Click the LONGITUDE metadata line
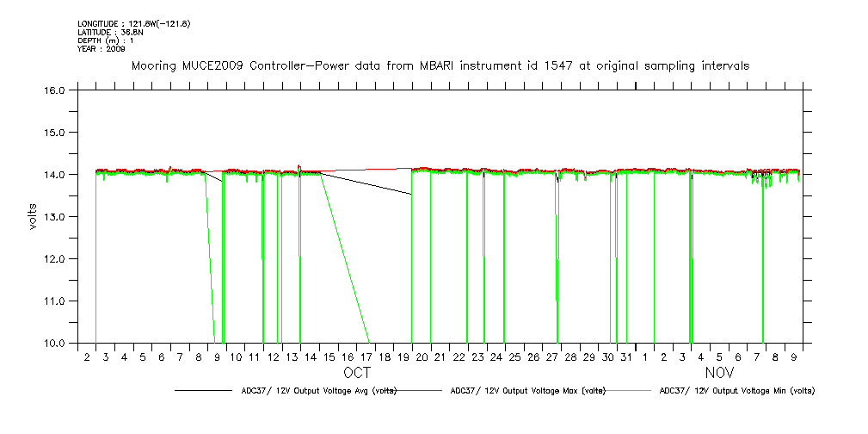The width and height of the screenshot is (868, 434). click(133, 23)
